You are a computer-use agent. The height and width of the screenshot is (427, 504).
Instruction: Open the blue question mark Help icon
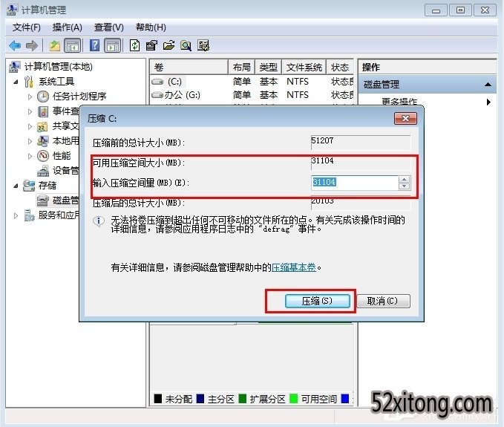pyautogui.click(x=94, y=45)
